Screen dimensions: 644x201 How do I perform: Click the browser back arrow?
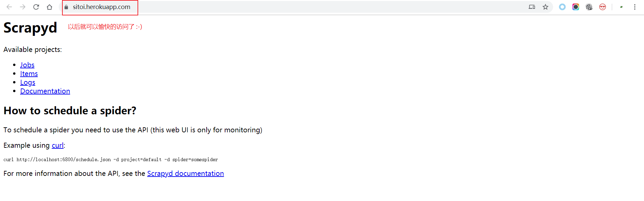coord(9,7)
